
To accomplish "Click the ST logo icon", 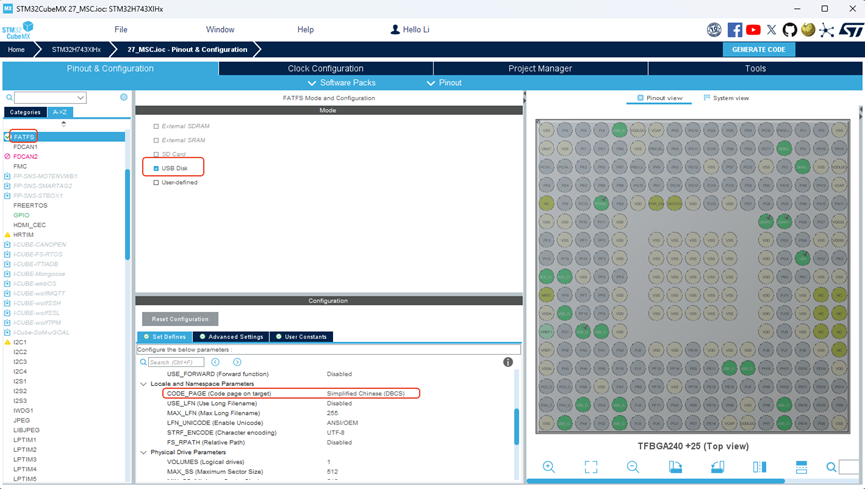I will pos(851,30).
